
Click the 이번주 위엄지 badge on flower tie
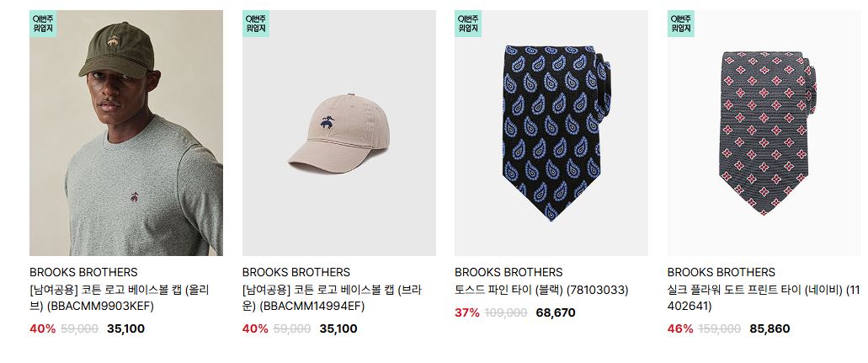point(681,24)
